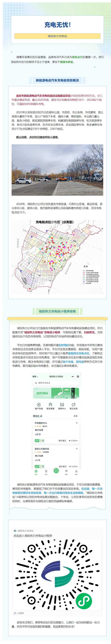
Task: Open the 党校公交首末站 station card title
Action: 42,449
